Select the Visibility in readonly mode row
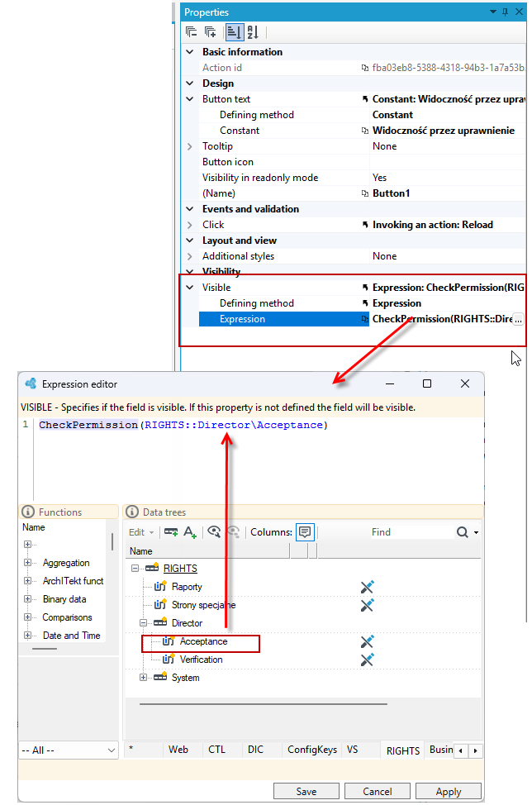 pos(362,178)
